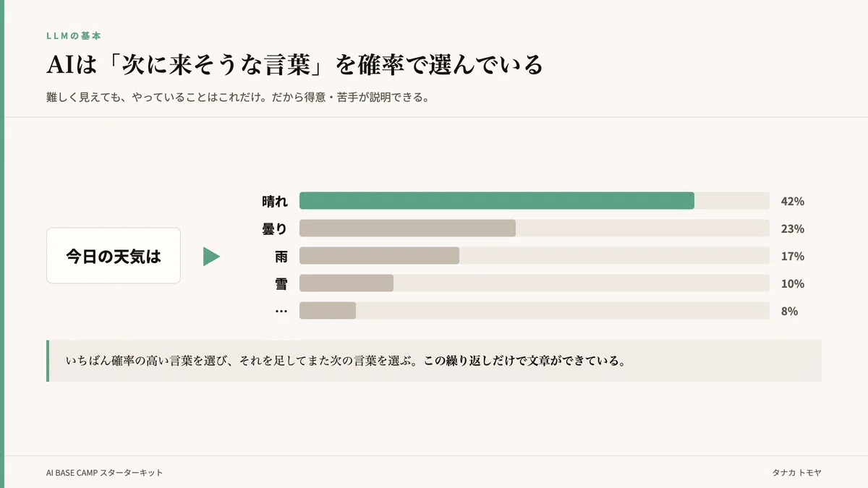868x488 pixels.
Task: Click the LLMの基本 section heading
Action: [x=74, y=35]
